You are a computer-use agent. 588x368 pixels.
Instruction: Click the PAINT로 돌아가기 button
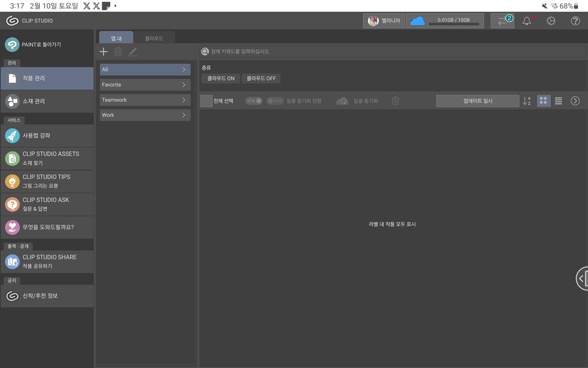47,44
